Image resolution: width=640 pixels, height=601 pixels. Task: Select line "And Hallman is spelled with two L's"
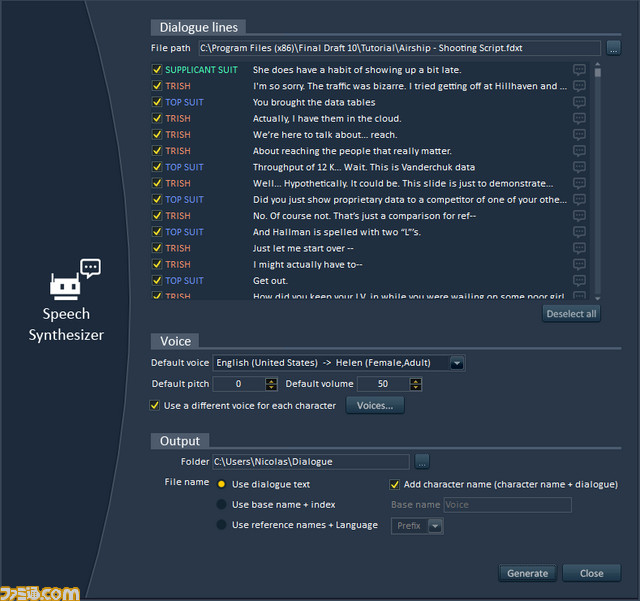pyautogui.click(x=337, y=232)
